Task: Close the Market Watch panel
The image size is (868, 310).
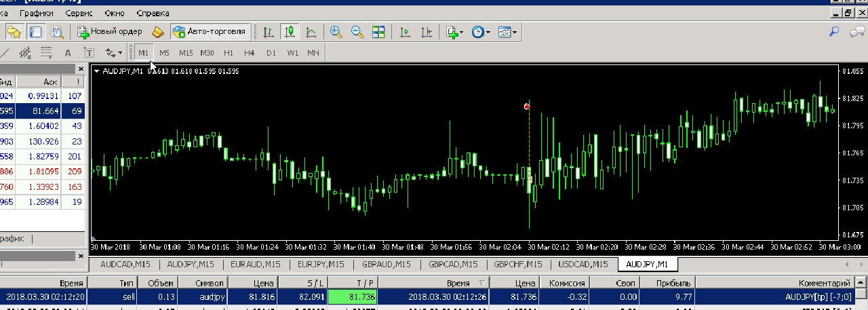Action: point(82,69)
